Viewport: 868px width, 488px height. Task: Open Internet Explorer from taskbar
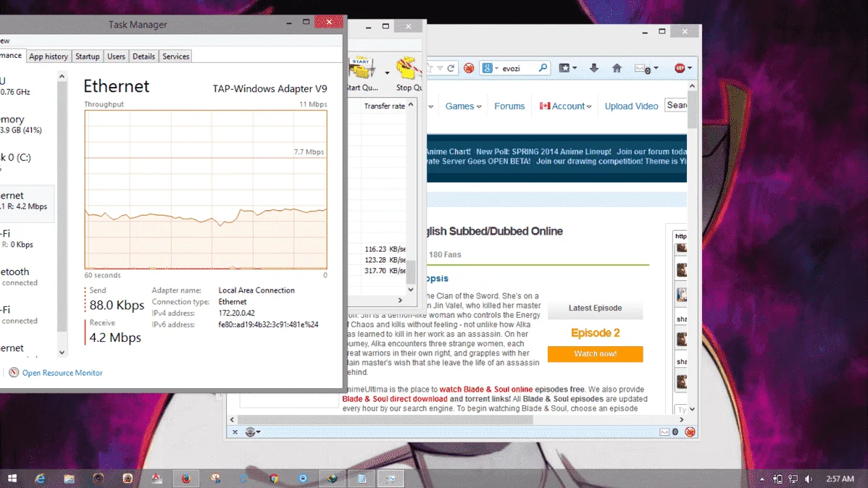[41, 479]
